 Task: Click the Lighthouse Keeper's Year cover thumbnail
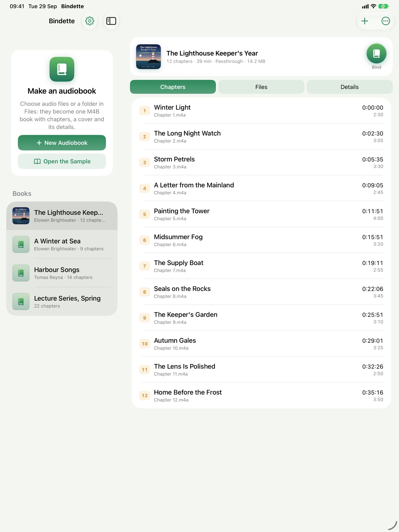148,57
